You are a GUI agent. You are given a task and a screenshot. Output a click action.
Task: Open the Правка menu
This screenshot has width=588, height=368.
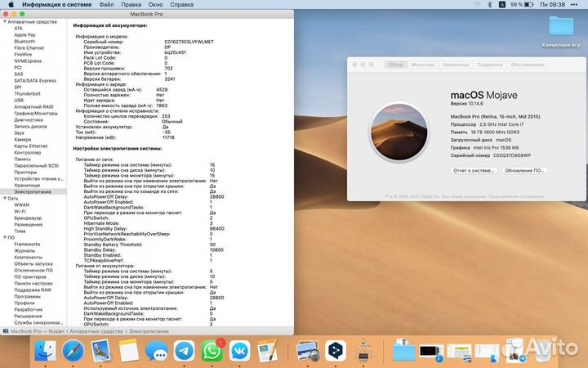pos(131,5)
